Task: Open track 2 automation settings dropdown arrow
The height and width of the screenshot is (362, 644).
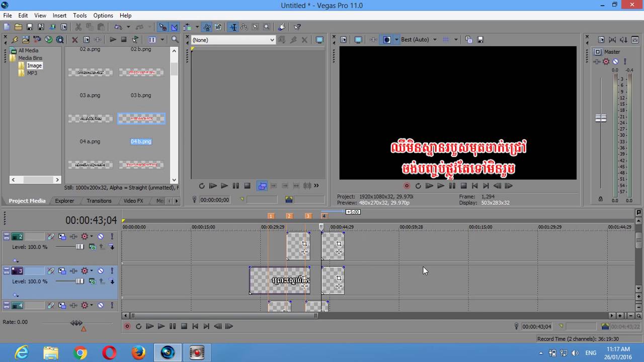Action: pyautogui.click(x=92, y=236)
